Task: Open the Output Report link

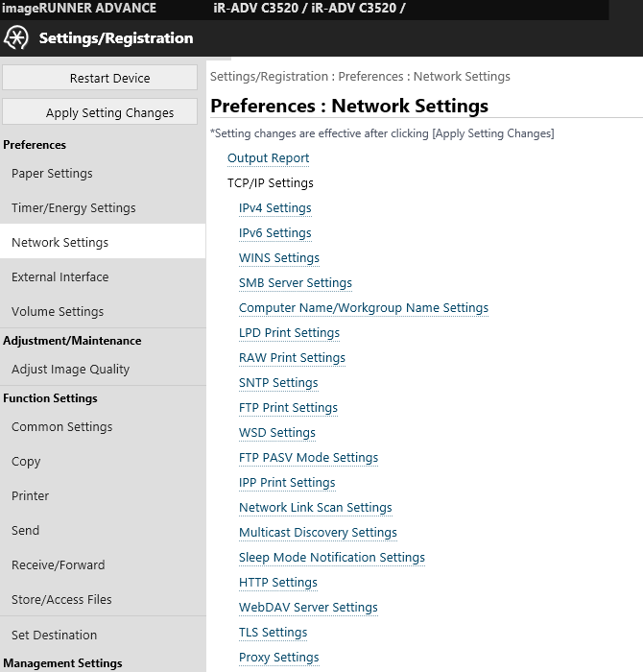Action: pyautogui.click(x=268, y=158)
